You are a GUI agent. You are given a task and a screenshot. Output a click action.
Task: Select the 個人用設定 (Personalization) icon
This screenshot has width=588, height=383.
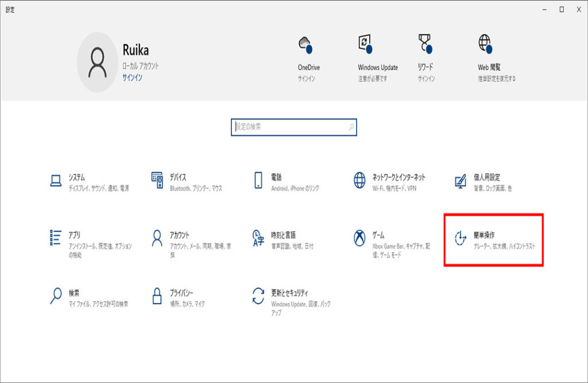(x=461, y=181)
